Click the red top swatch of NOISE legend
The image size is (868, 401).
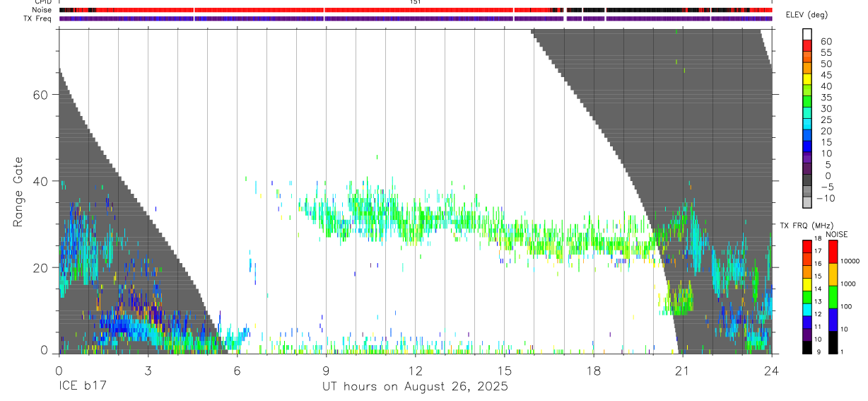[x=833, y=252]
